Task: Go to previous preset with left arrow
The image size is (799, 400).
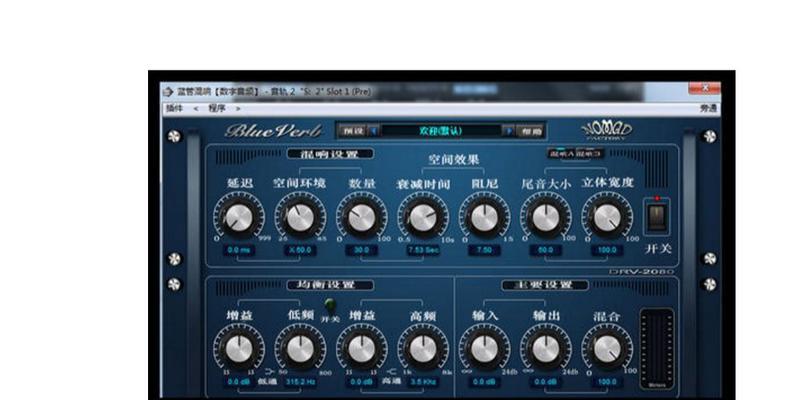Action: (374, 131)
